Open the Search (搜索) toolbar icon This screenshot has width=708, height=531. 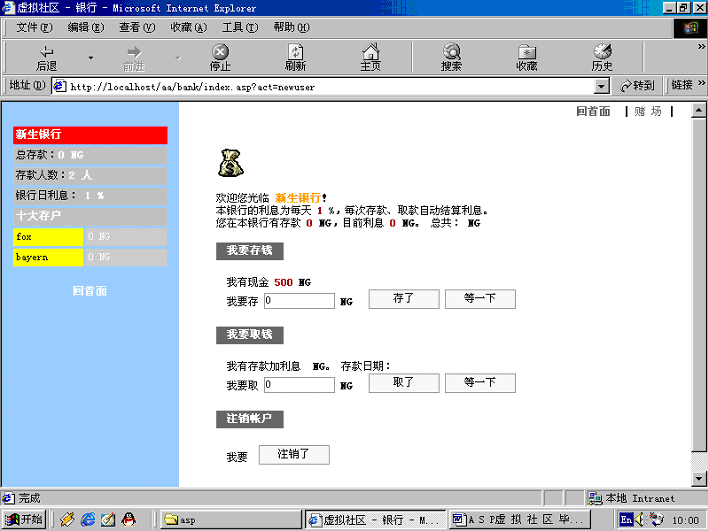[x=451, y=57]
